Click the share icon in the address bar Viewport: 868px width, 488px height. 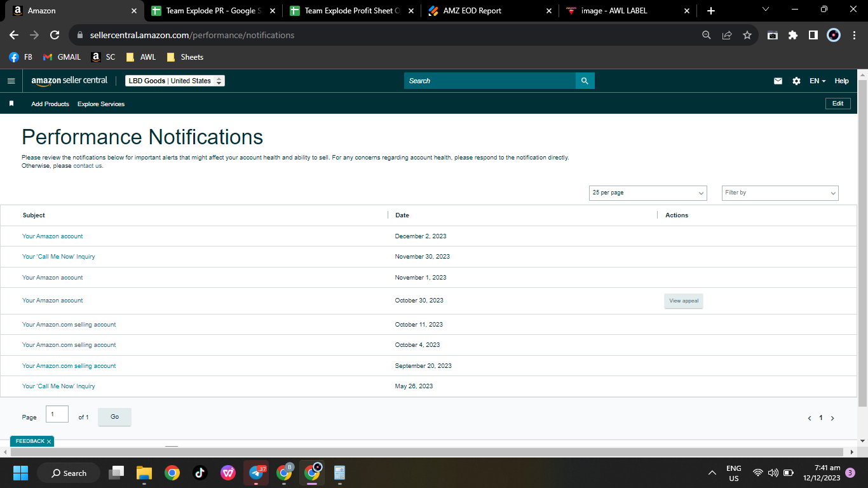pyautogui.click(x=727, y=35)
